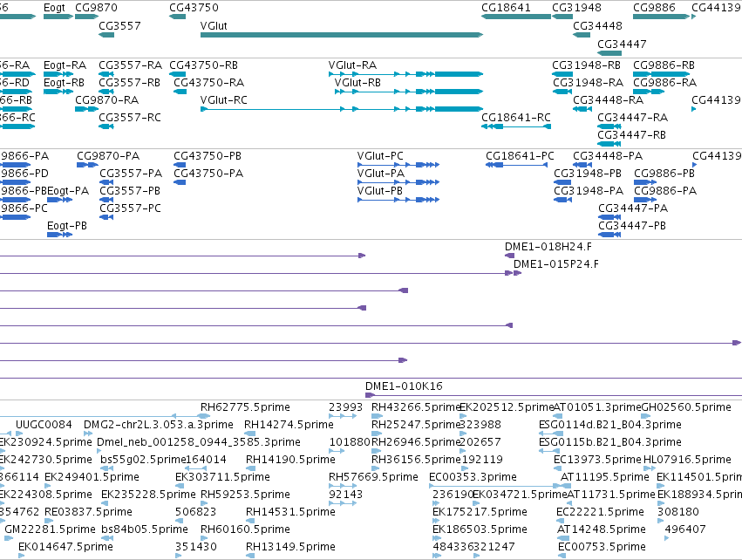Click the CG3557 gene label

pos(119,25)
